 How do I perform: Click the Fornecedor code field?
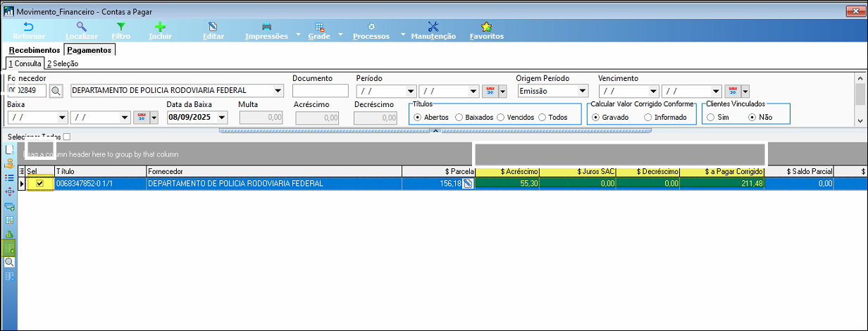27,91
